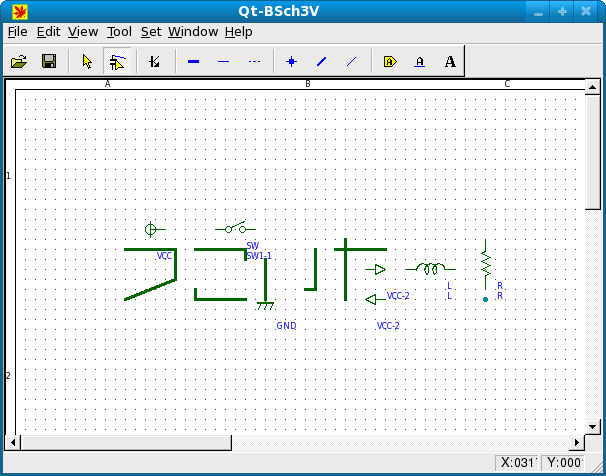Choose the thick blue bus tool
This screenshot has height=476, width=606.
193,62
